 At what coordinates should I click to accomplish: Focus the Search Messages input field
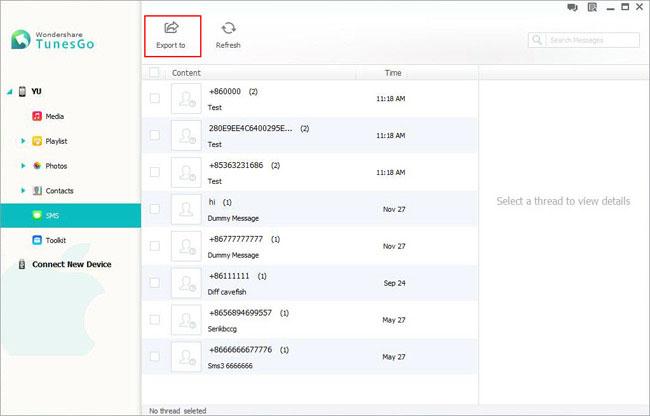pos(584,40)
